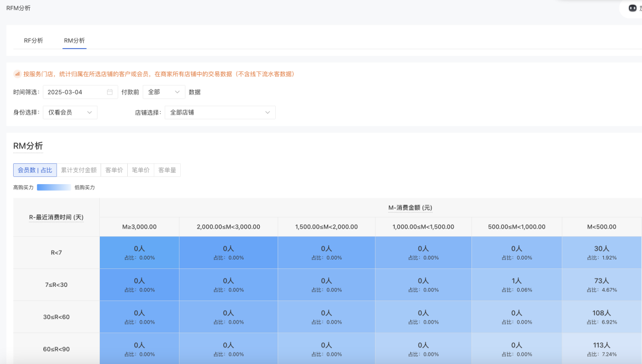Screen dimensions: 642x364
Task: Click the date input 2025-03-04
Action: point(80,92)
